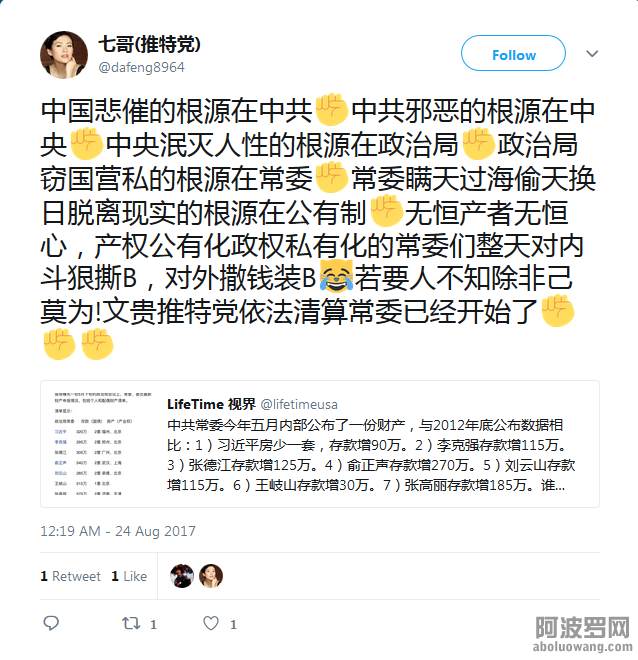This screenshot has height=660, width=638.
Task: Click the like count number beside heart
Action: (x=233, y=624)
